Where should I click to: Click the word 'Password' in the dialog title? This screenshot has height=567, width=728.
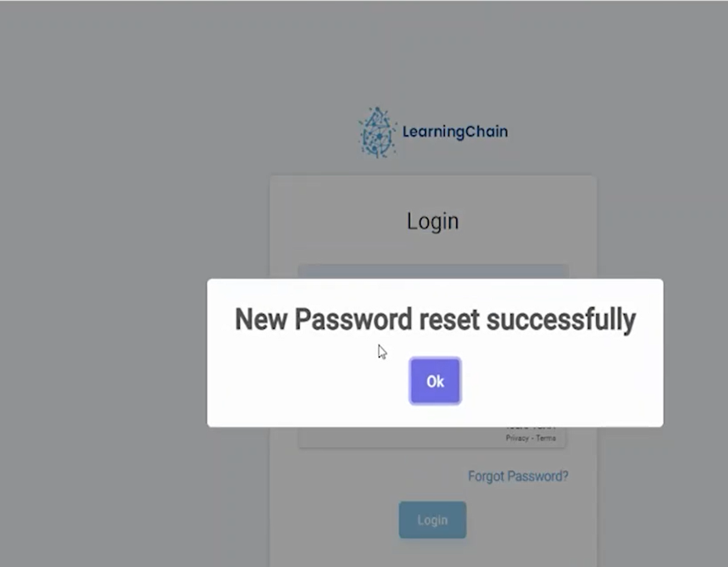pos(353,319)
